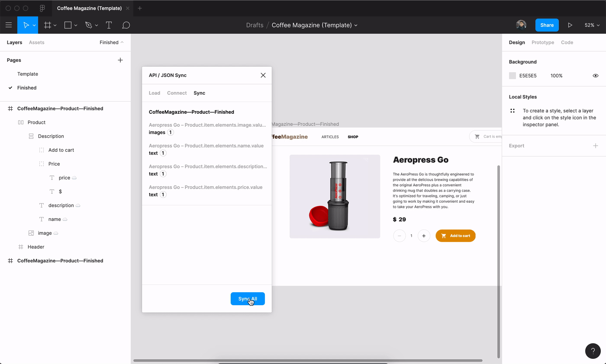Click the image icon beside image layer
The height and width of the screenshot is (364, 606).
31,233
